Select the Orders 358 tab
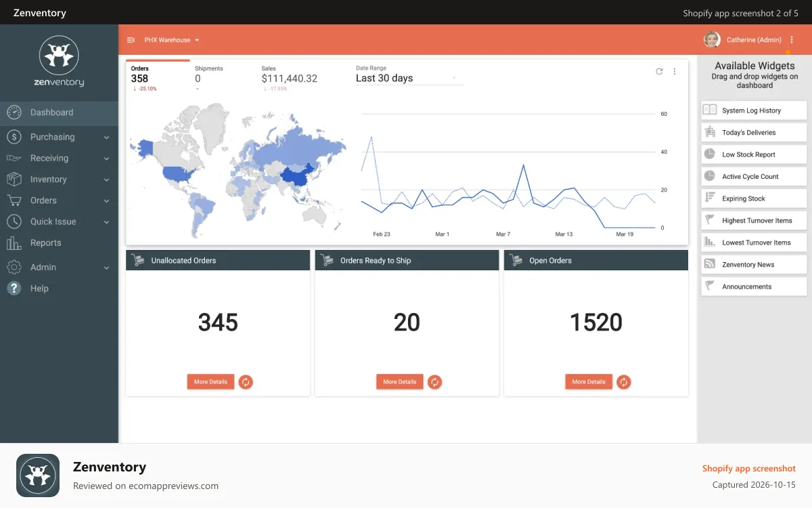 (x=158, y=78)
